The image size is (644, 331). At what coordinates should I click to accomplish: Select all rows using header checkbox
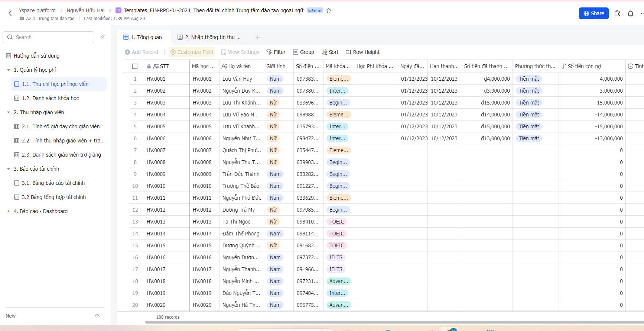(135, 66)
